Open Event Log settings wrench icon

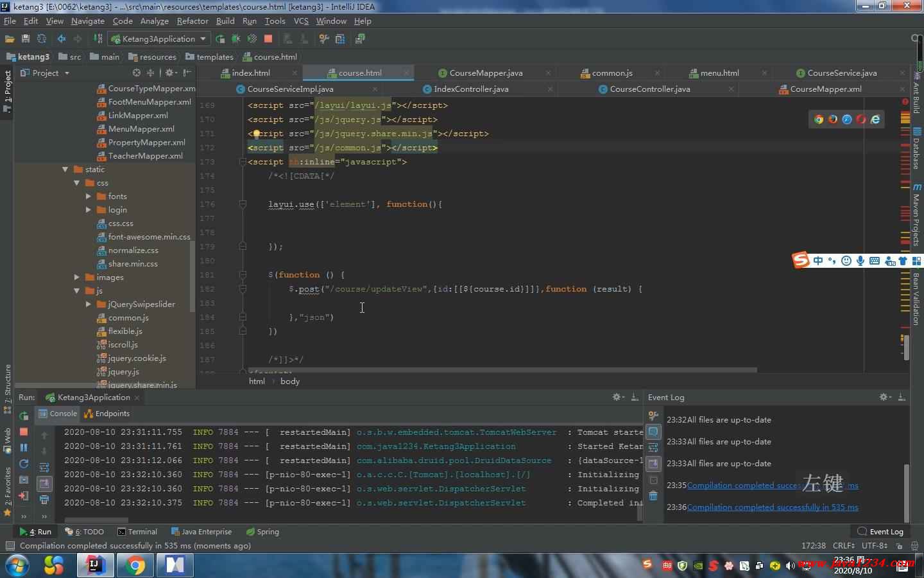(x=653, y=416)
